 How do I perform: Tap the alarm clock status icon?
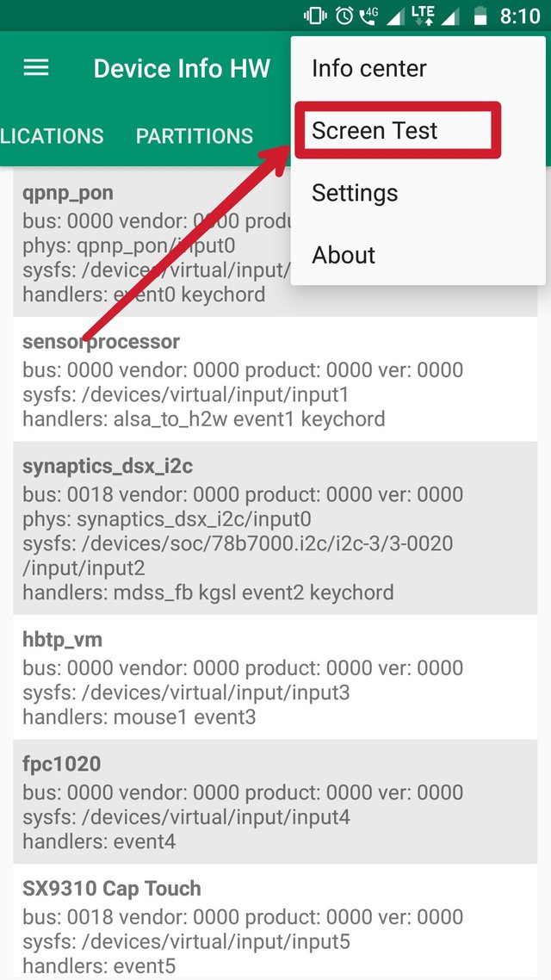344,16
